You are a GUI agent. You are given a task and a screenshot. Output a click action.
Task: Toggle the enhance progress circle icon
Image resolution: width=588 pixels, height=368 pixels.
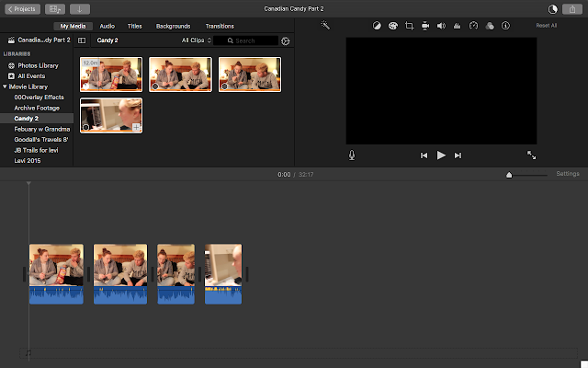click(553, 9)
